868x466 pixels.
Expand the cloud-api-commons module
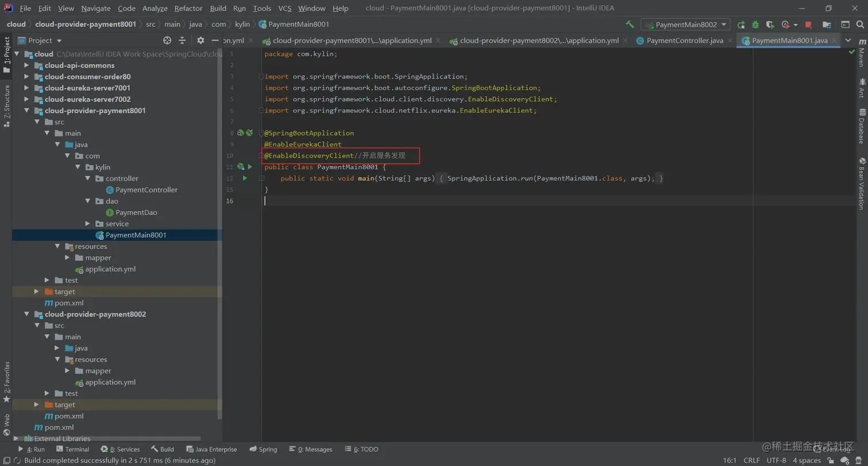[26, 66]
